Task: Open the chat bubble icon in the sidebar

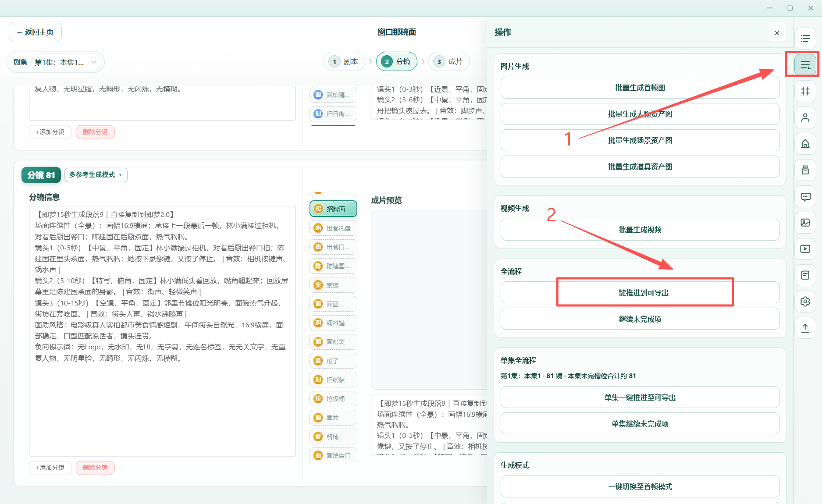Action: (805, 196)
